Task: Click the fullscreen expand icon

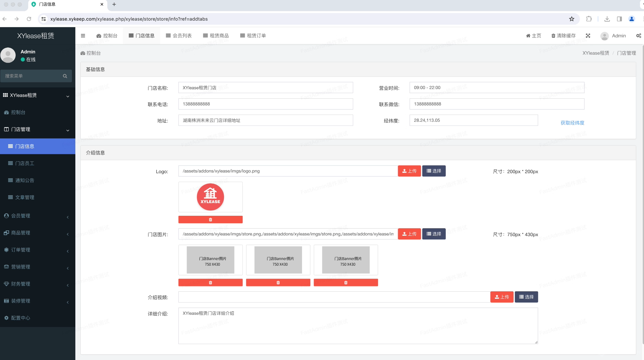Action: 588,36
